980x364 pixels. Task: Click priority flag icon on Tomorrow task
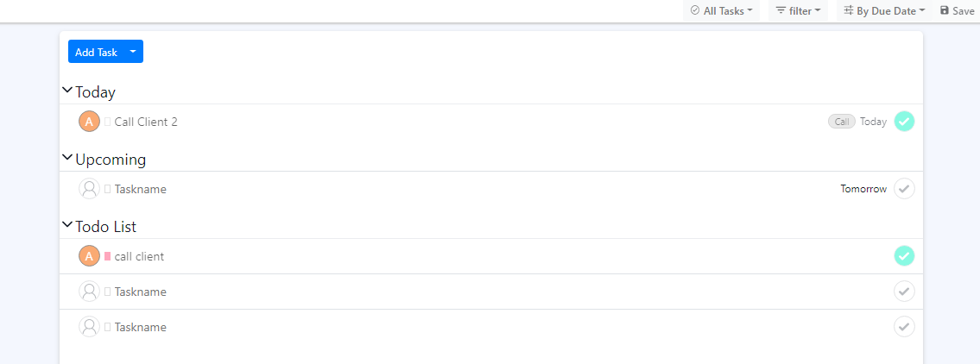108,189
